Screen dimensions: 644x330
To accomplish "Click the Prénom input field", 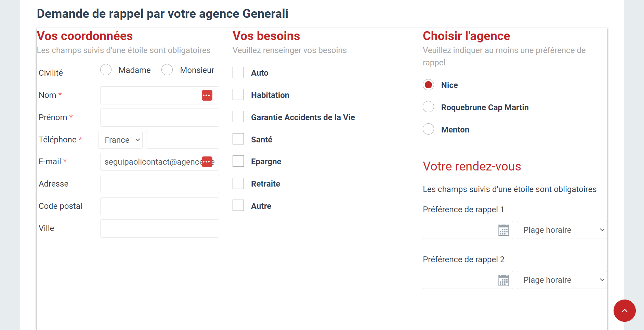I will pyautogui.click(x=160, y=117).
